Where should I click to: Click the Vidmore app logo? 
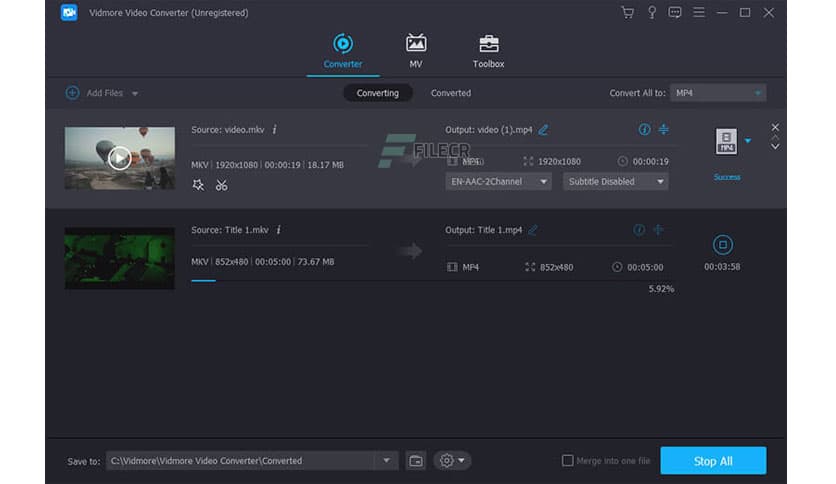point(69,12)
